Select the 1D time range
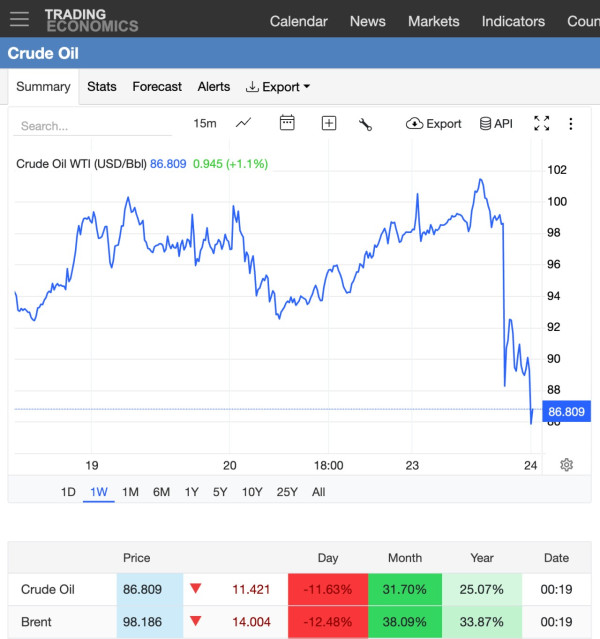Image resolution: width=600 pixels, height=639 pixels. coord(68,492)
